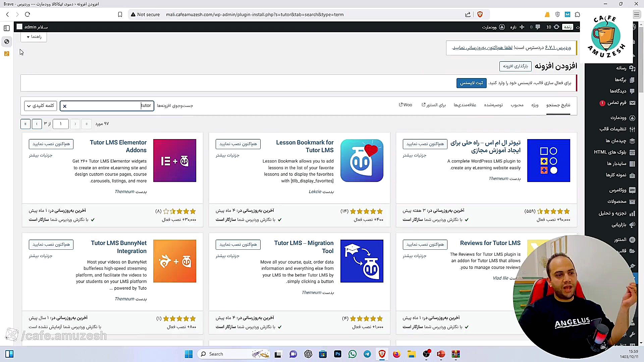Open Tutor LMS Elementor Addons plugin icon
The width and height of the screenshot is (644, 362).
coord(175,161)
